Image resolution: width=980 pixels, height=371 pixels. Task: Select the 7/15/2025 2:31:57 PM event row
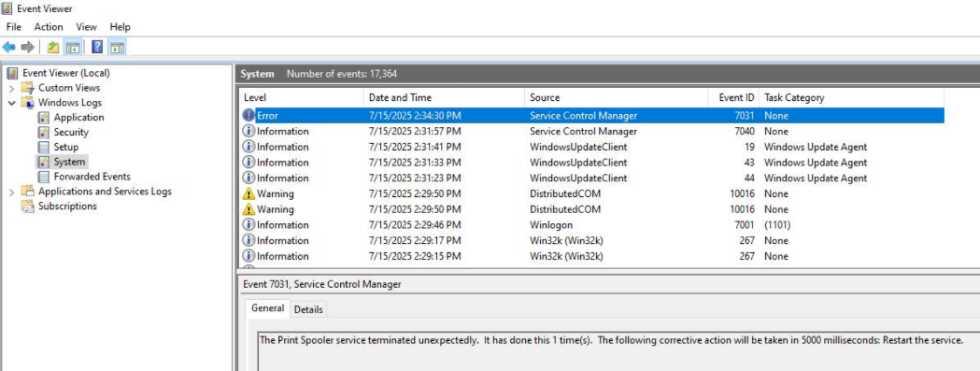(592, 132)
